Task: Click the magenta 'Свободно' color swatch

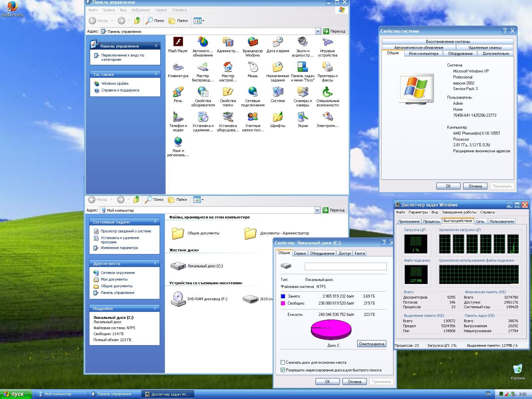Action: coord(283,303)
